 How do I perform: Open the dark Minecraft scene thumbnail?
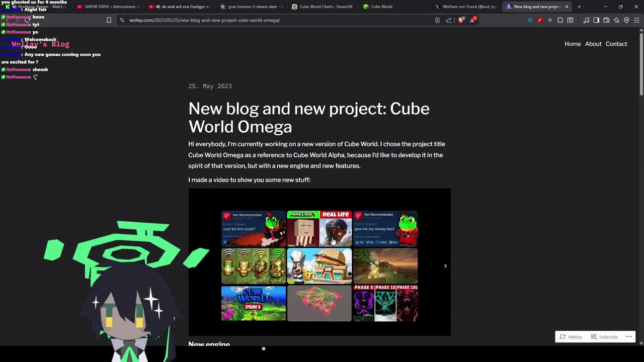[385, 266]
